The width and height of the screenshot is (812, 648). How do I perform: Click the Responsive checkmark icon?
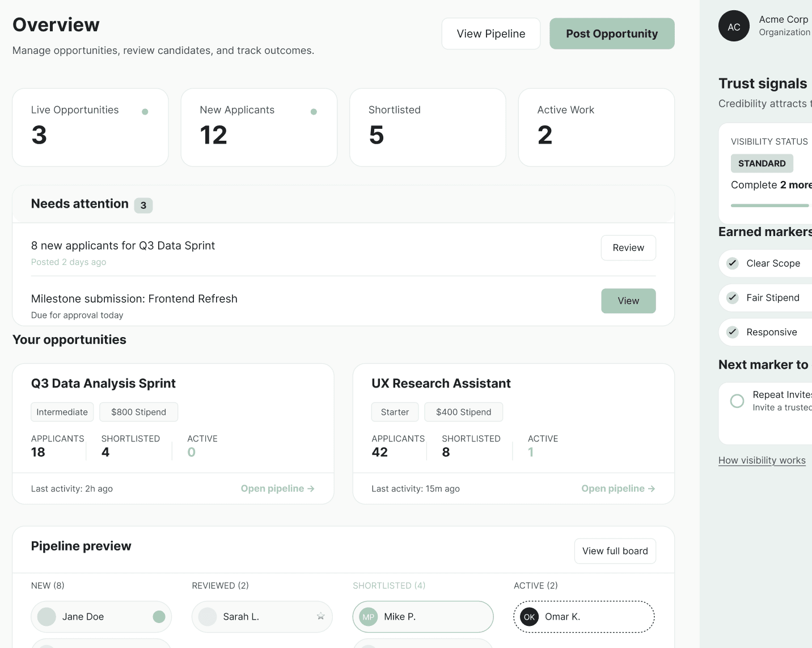pyautogui.click(x=733, y=332)
